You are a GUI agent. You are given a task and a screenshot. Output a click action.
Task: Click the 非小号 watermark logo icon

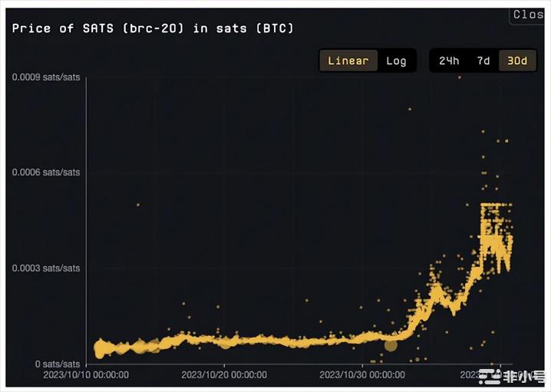pyautogui.click(x=487, y=376)
